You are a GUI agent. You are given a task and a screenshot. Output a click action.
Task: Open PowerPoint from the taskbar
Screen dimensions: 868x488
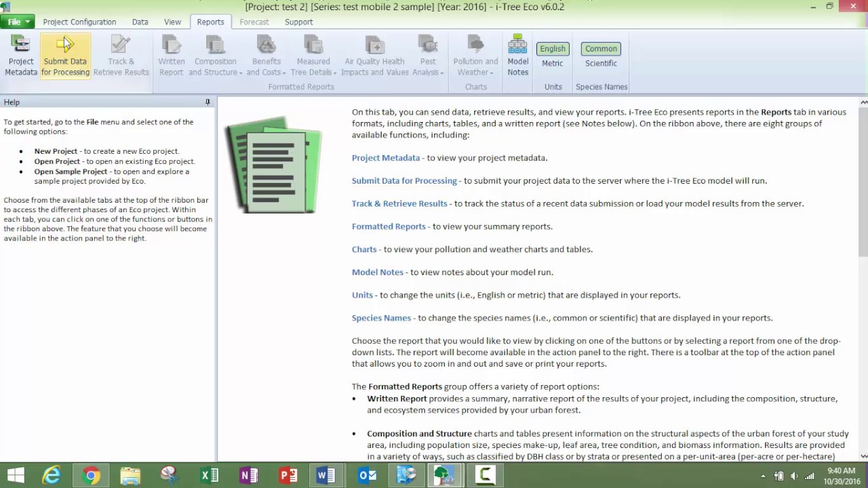pos(288,475)
